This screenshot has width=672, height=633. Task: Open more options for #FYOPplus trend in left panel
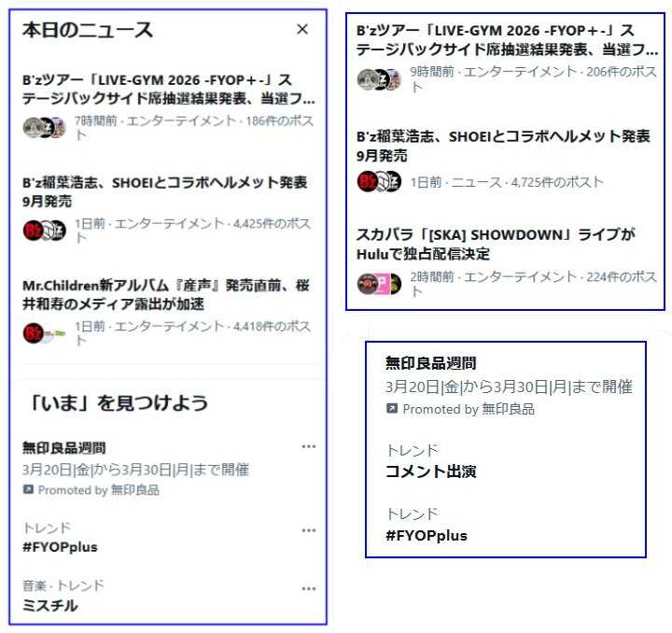click(x=309, y=530)
